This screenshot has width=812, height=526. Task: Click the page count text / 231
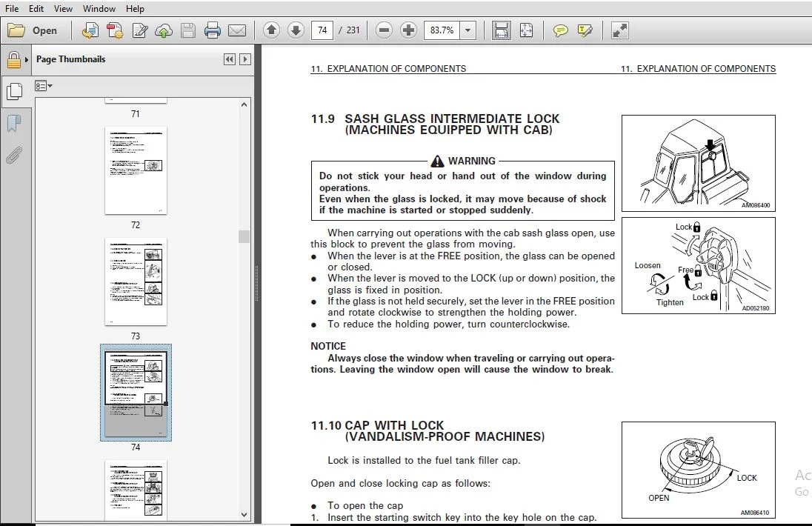click(x=350, y=30)
